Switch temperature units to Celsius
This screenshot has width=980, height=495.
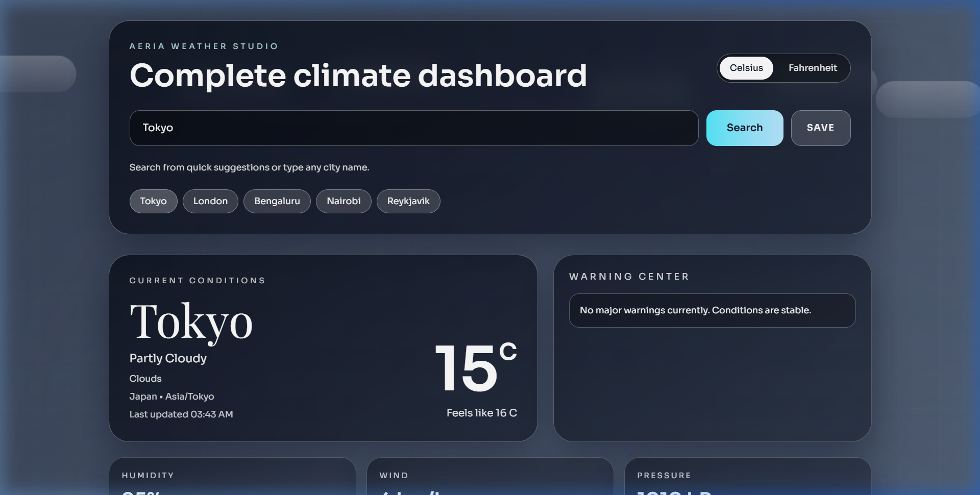[x=746, y=68]
